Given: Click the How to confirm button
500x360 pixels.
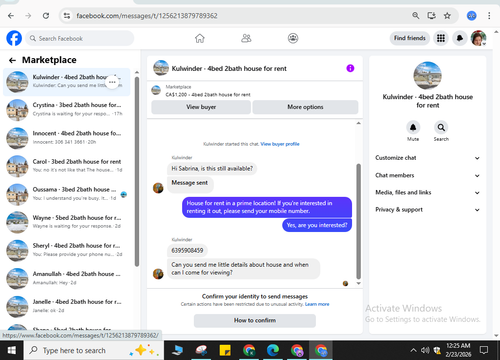Looking at the screenshot, I should point(255,320).
